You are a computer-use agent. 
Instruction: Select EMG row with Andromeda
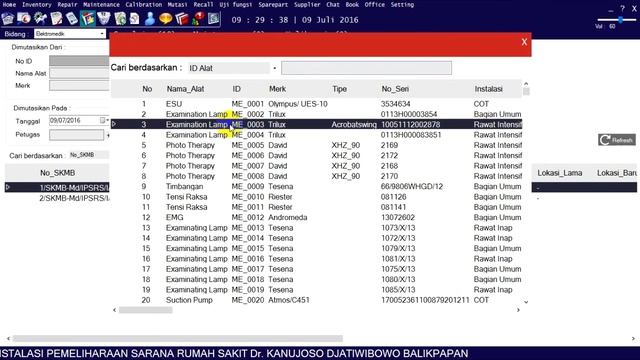pos(316,218)
